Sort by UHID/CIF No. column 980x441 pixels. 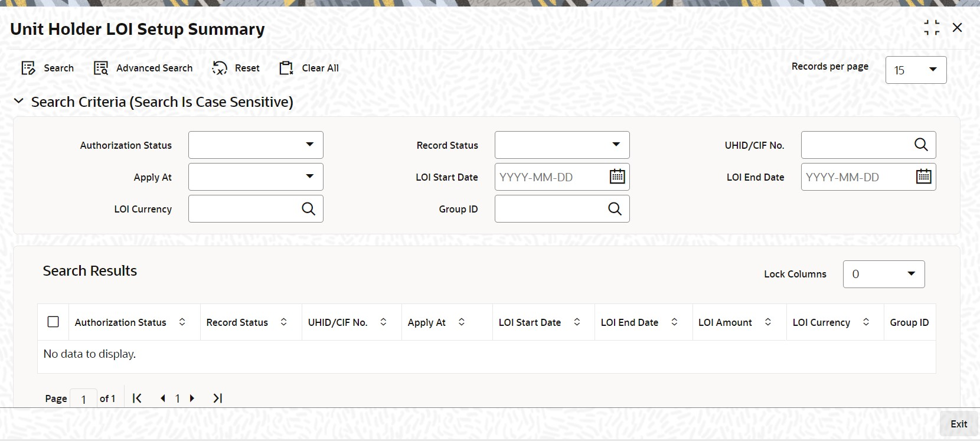383,322
